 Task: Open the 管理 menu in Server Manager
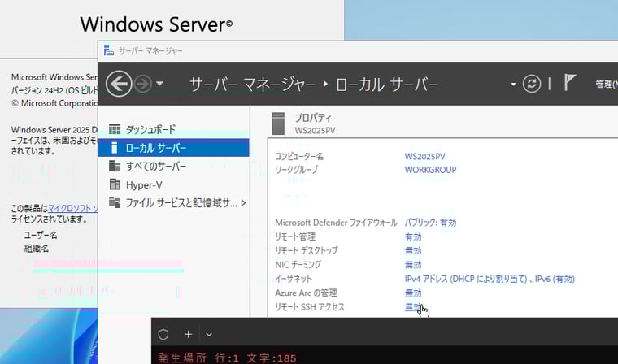[x=606, y=84]
